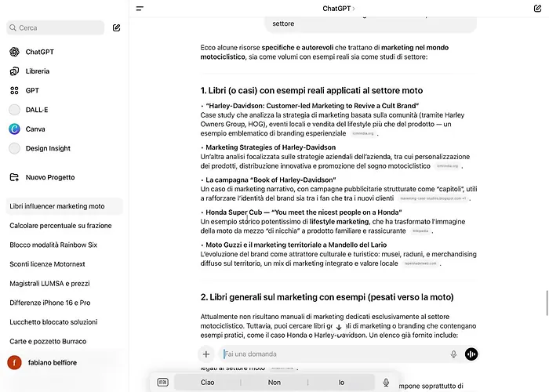Screen dimensions: 549x392
Task: Launch voice mode with the black waveform button
Action: 471,354
